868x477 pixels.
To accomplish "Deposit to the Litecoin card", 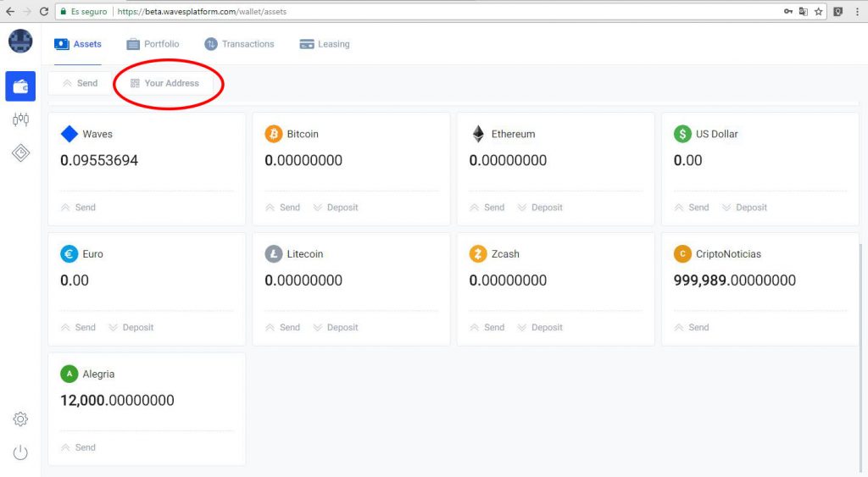I will [x=336, y=328].
